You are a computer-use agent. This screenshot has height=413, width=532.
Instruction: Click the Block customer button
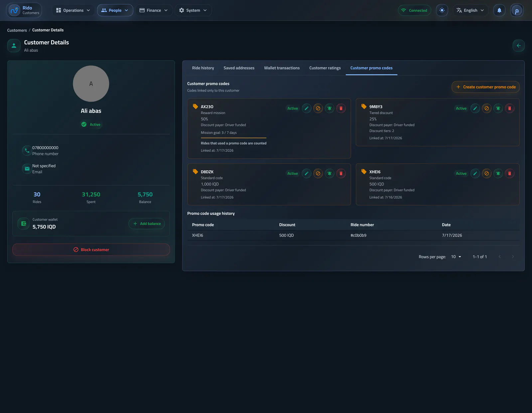click(91, 250)
